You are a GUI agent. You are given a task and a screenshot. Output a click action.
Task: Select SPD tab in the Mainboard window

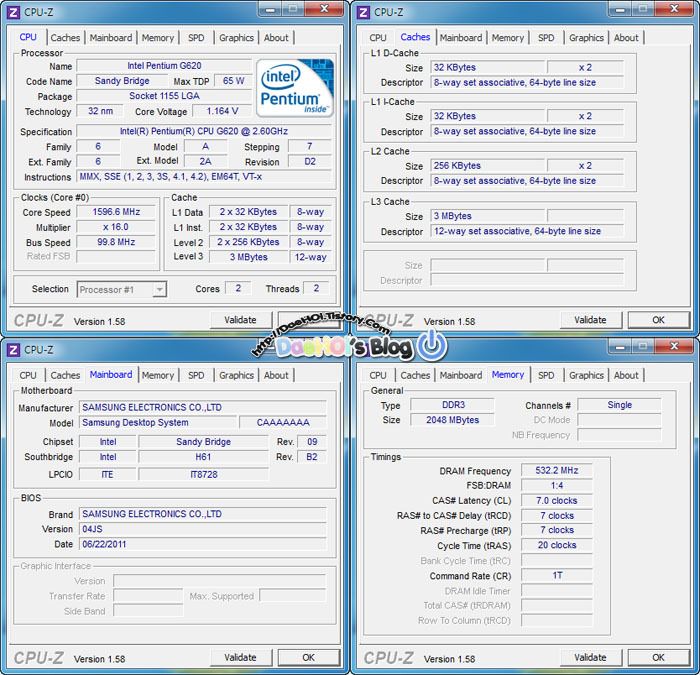pyautogui.click(x=196, y=375)
